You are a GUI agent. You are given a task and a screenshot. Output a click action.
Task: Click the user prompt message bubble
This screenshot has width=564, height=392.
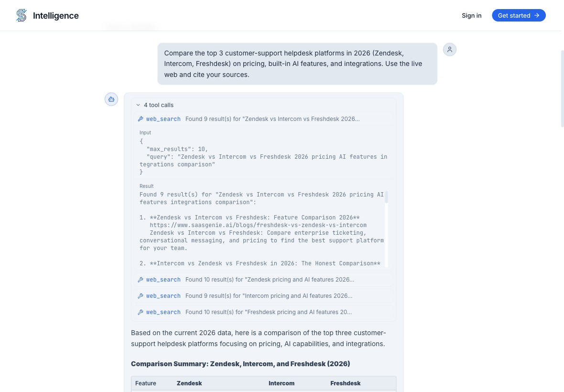tap(297, 64)
